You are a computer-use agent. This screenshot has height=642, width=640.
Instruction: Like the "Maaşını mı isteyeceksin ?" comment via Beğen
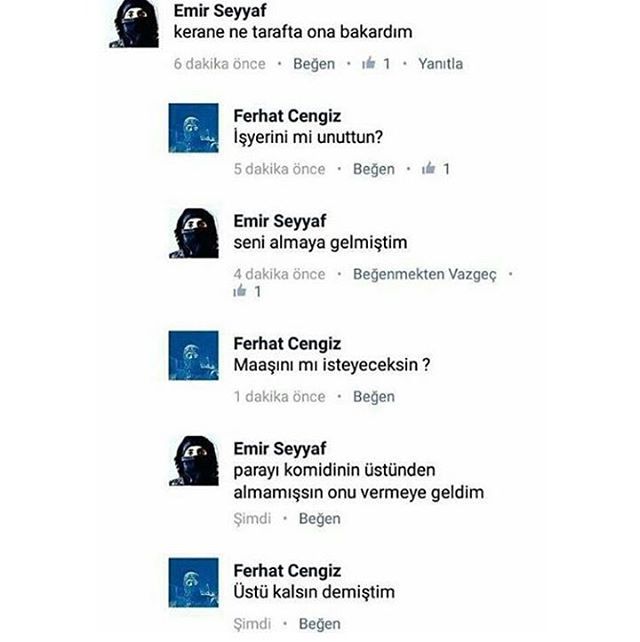(x=374, y=397)
